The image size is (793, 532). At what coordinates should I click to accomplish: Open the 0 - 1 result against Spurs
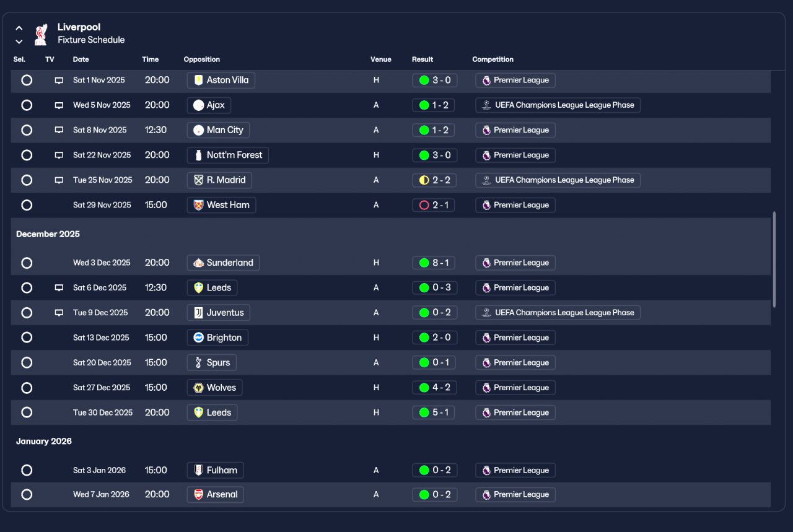434,363
